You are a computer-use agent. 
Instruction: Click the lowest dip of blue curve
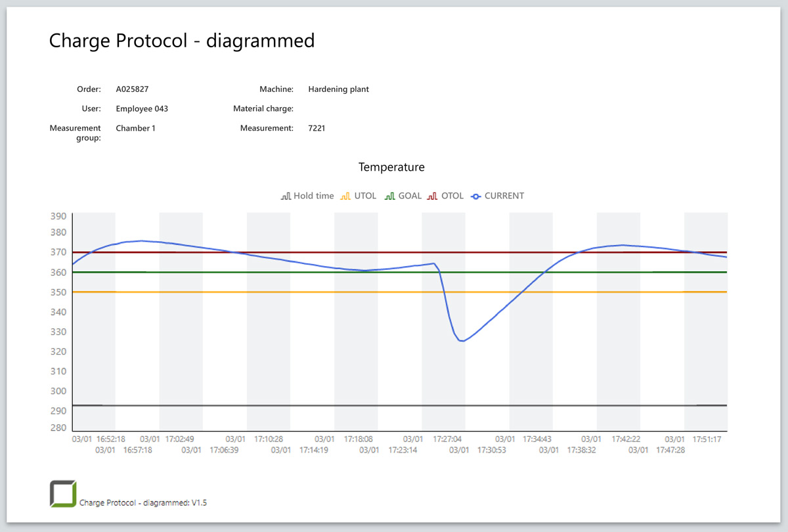pos(462,341)
